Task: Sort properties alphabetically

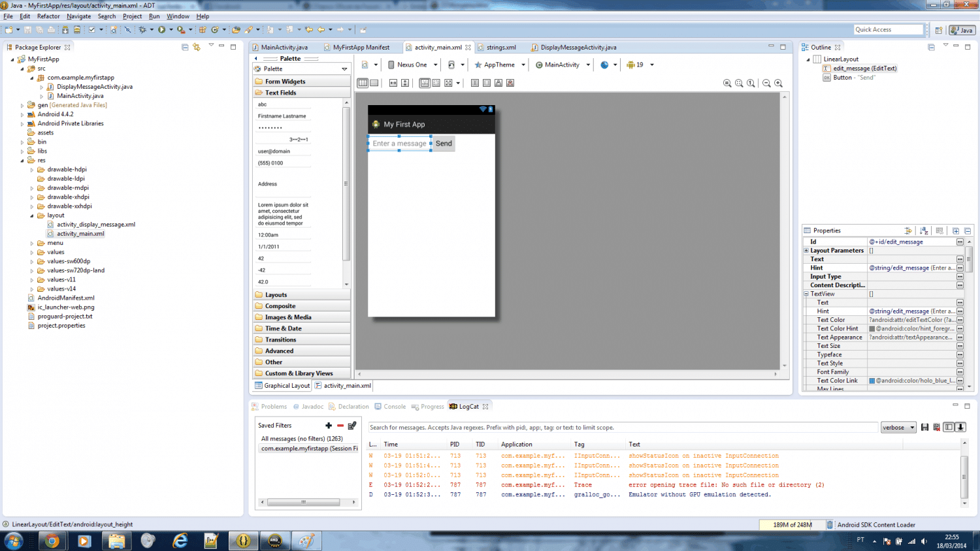Action: point(924,230)
